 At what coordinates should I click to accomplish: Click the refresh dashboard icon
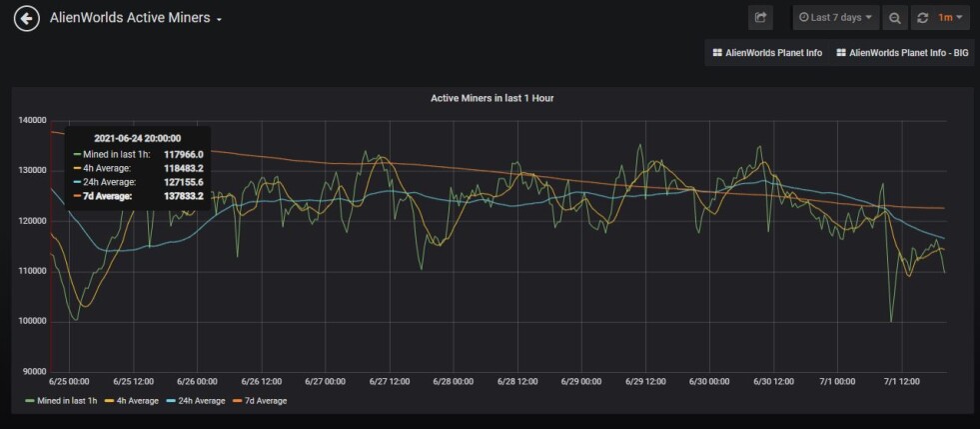tap(922, 18)
